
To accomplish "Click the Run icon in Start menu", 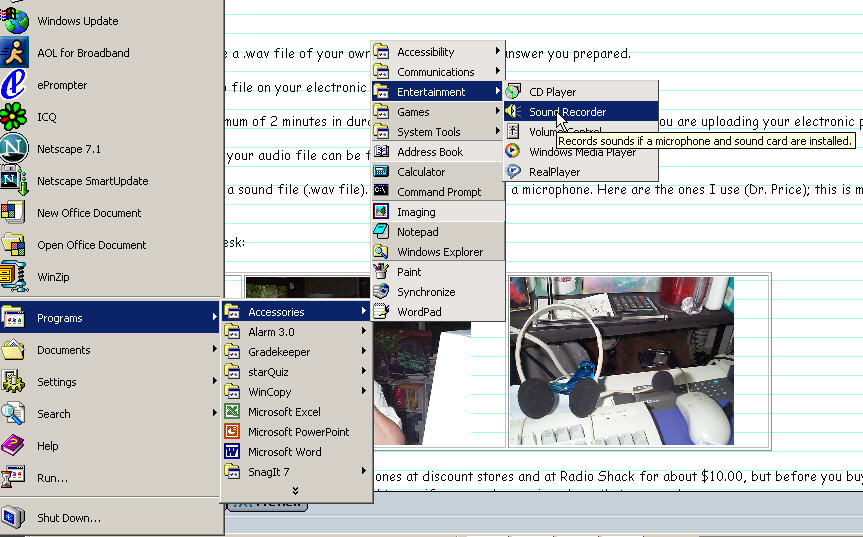I will tap(13, 478).
